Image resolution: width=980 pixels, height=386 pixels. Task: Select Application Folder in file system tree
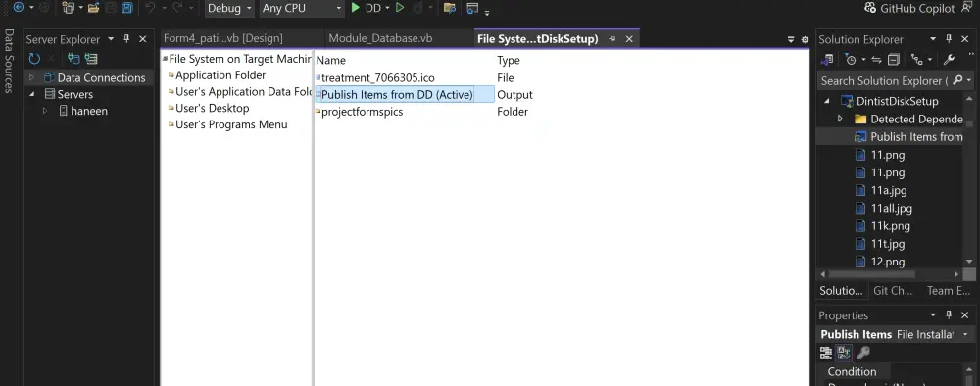coord(220,75)
